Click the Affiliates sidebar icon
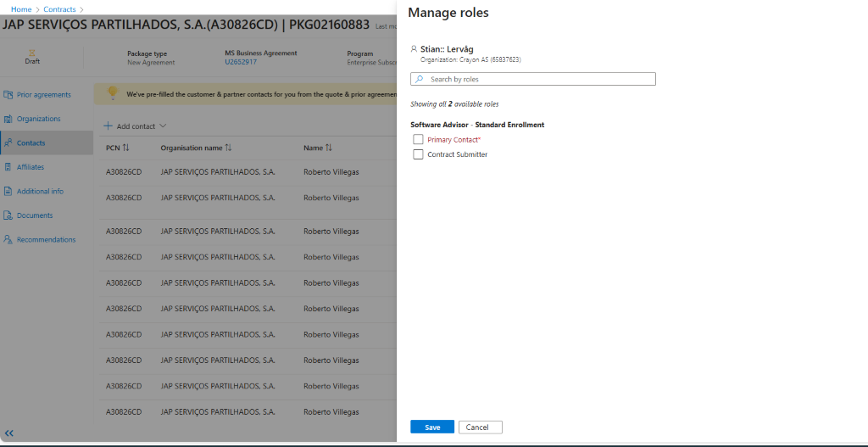The image size is (868, 447). pyautogui.click(x=8, y=167)
